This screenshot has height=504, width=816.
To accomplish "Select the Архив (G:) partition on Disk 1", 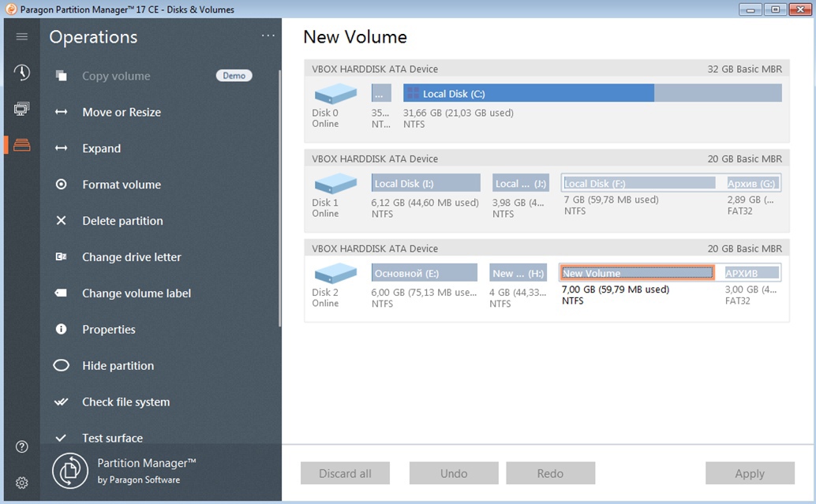I will [x=753, y=183].
